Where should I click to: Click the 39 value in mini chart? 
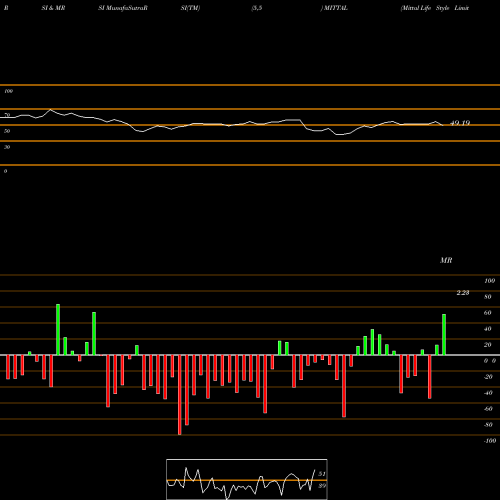tap(322, 486)
